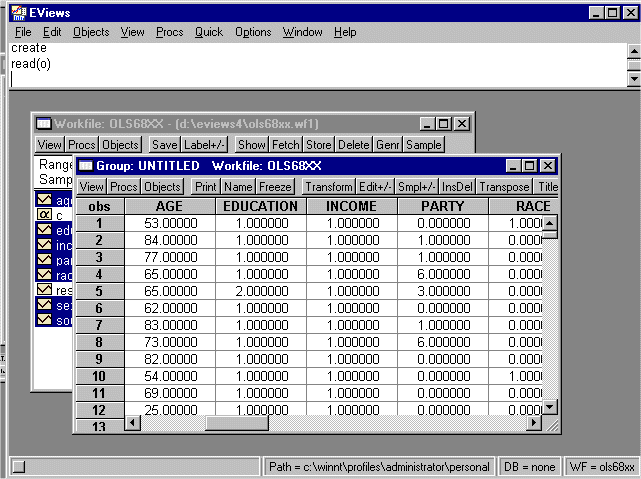This screenshot has height=479, width=641.
Task: Open the Quick menu
Action: coord(209,32)
